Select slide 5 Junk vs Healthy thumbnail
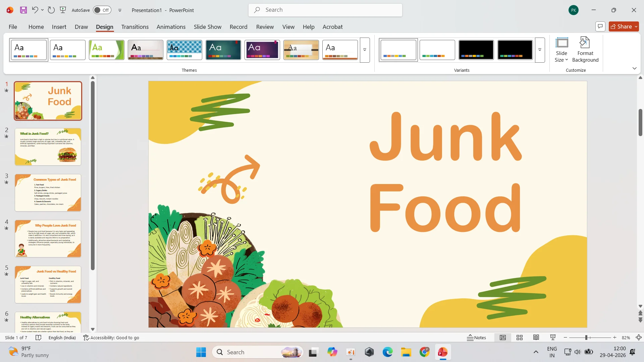 tap(48, 285)
